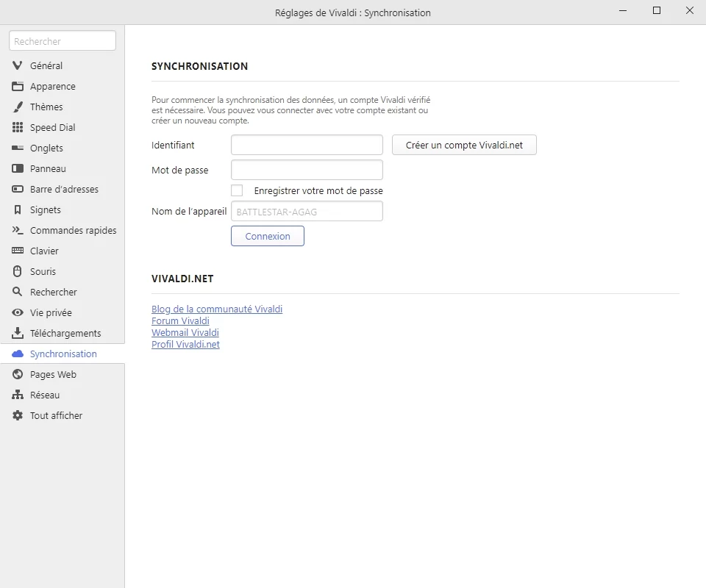The image size is (706, 588).
Task: Click the Vivaldi logo icon for Général
Action: pos(17,65)
